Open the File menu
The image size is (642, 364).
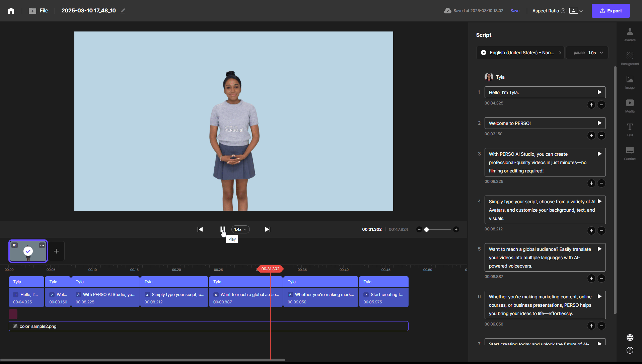click(x=39, y=11)
